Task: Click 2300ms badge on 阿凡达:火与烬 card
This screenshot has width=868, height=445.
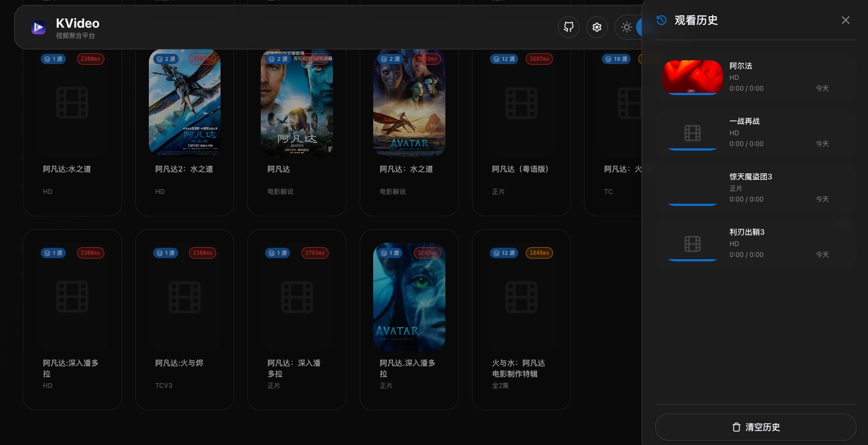Action: 203,253
